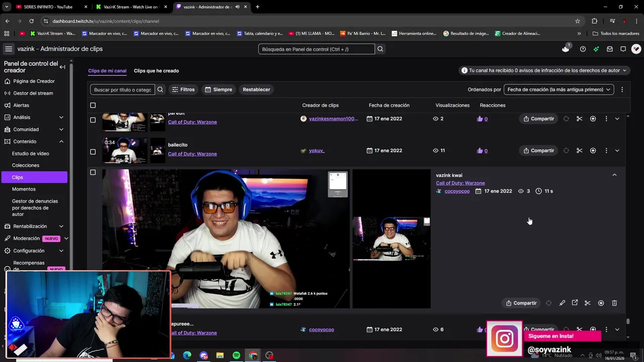Click the green sparkle icon in the header
Image resolution: width=644 pixels, height=362 pixels.
click(596, 49)
